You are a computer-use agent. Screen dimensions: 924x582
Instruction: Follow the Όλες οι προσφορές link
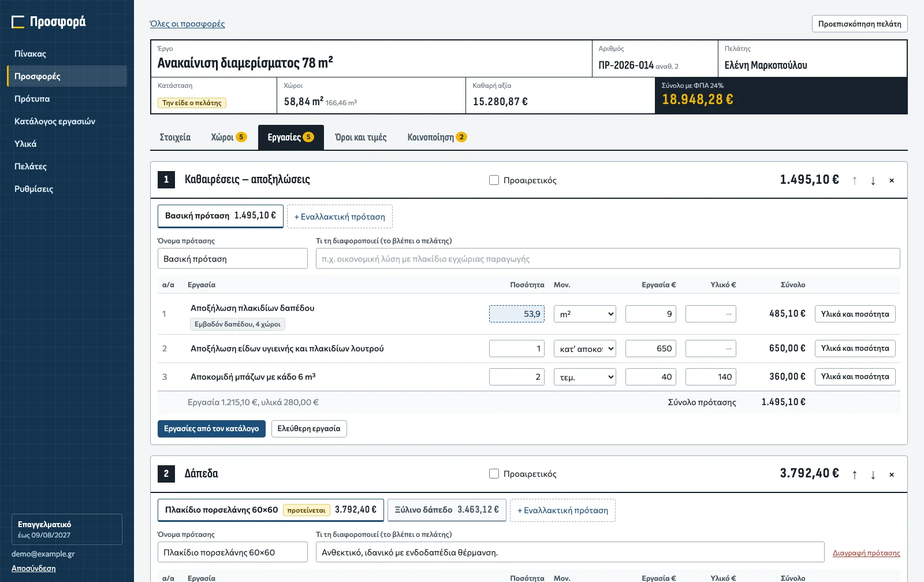click(187, 24)
